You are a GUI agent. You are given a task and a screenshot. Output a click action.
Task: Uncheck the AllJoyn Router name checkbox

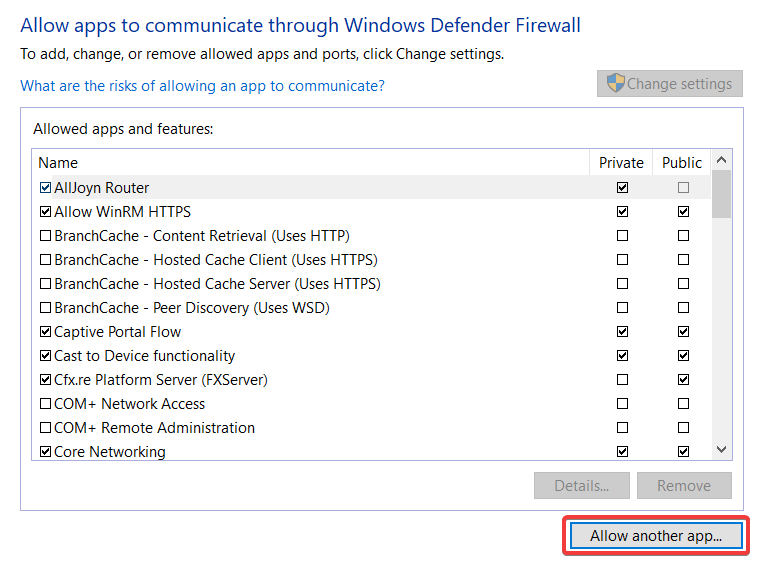click(x=45, y=188)
